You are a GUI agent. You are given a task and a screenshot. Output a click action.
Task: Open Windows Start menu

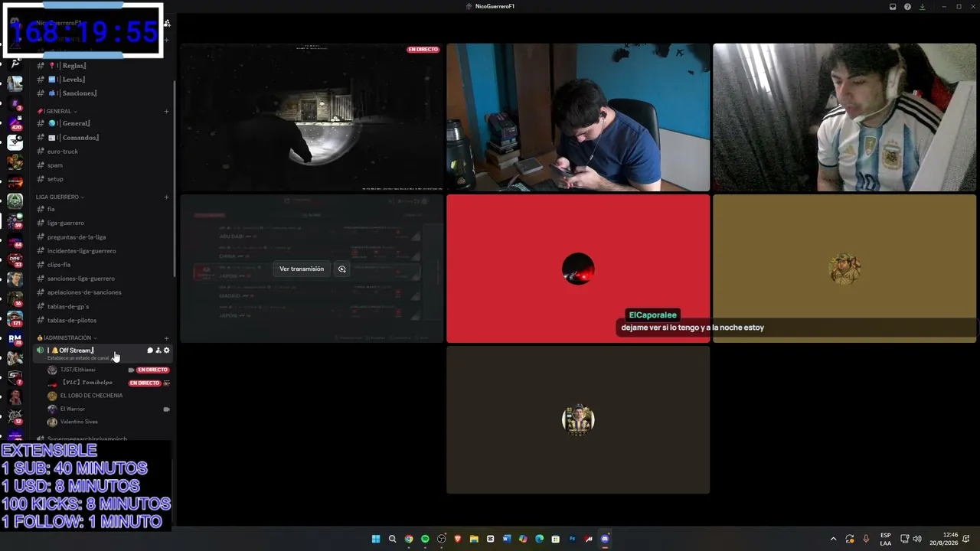376,539
